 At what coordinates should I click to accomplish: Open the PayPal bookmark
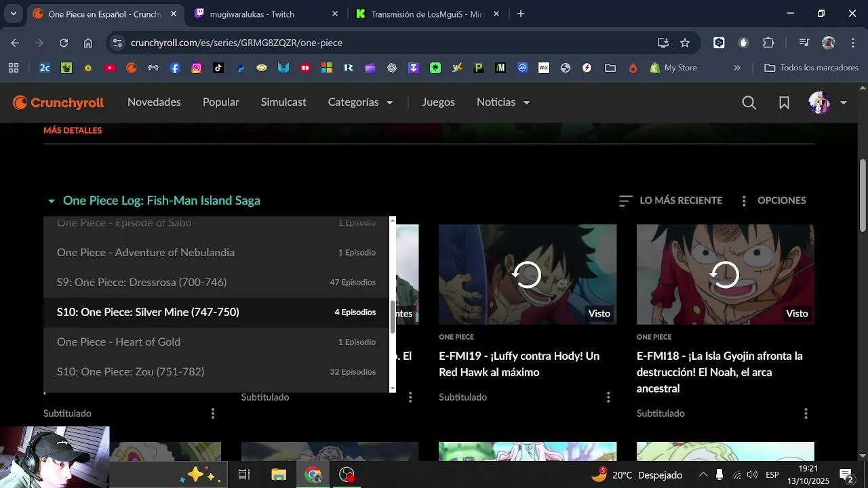[x=240, y=68]
